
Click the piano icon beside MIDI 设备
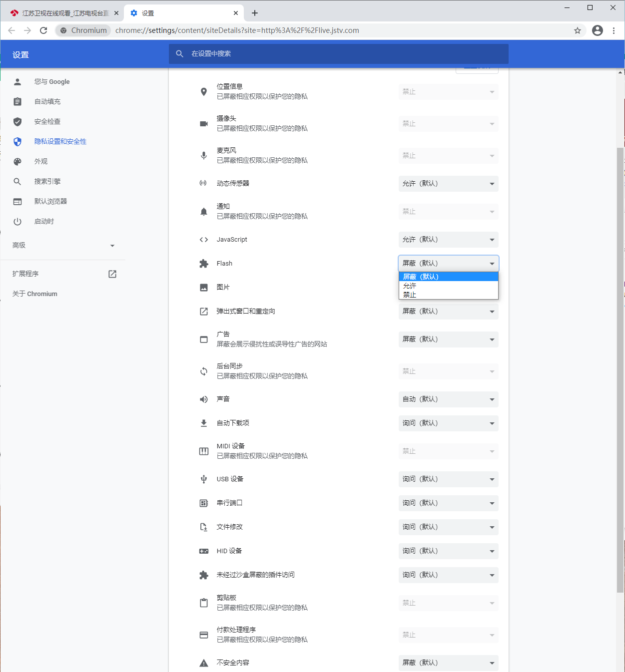coord(204,451)
